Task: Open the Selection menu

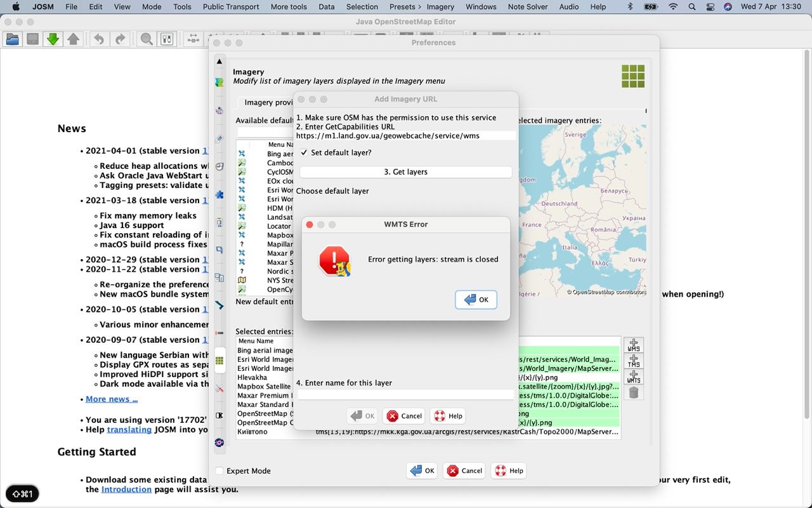Action: tap(362, 7)
